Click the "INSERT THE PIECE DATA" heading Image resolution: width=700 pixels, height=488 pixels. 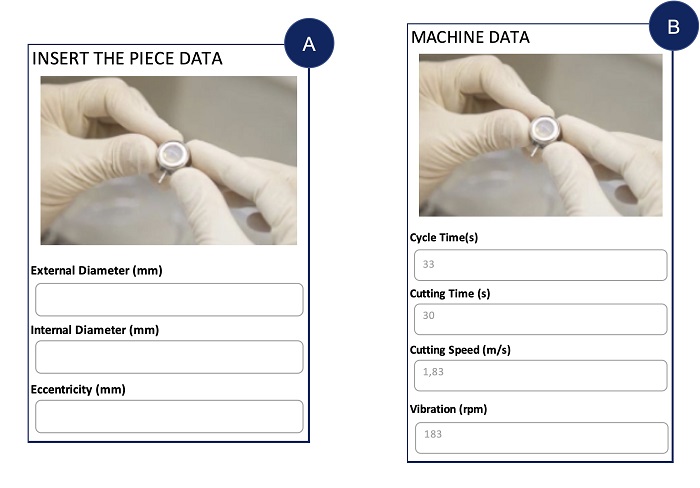(127, 59)
